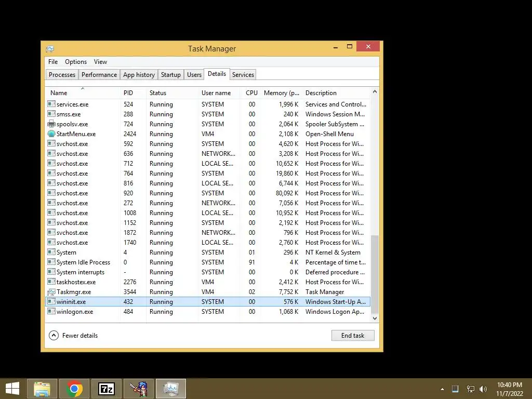Screen dimensions: 532x399
Task: Click the winlogon.exe process icon
Action: tap(51, 312)
